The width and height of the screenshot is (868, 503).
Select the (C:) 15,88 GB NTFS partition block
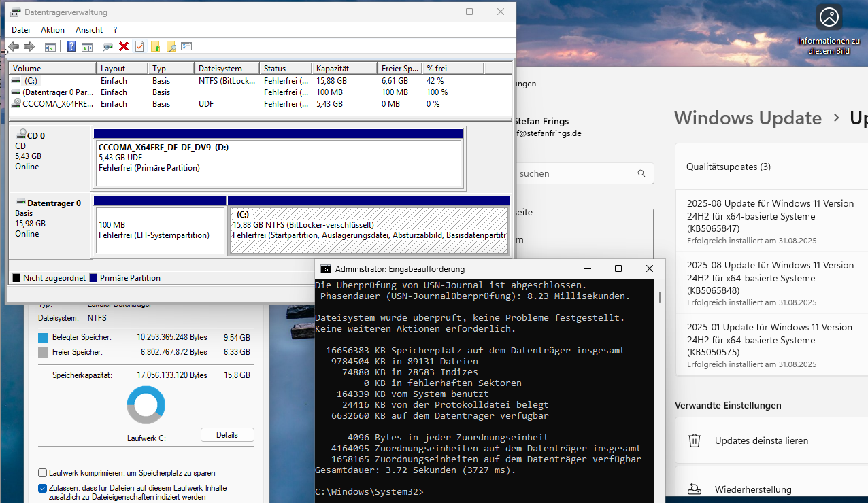click(x=369, y=230)
